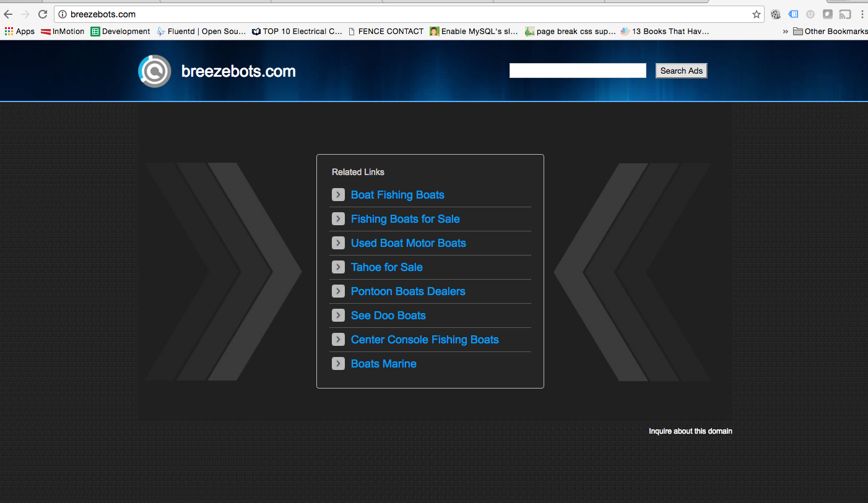Screen dimensions: 868x503
Task: Click the breezebots.com round logo icon
Action: [154, 71]
